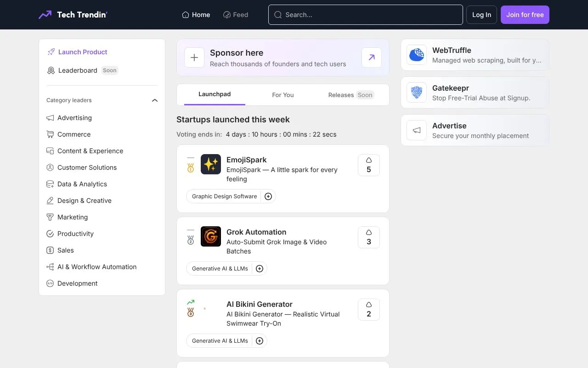Click the Grok Automation app icon
This screenshot has height=368, width=588.
(x=211, y=236)
